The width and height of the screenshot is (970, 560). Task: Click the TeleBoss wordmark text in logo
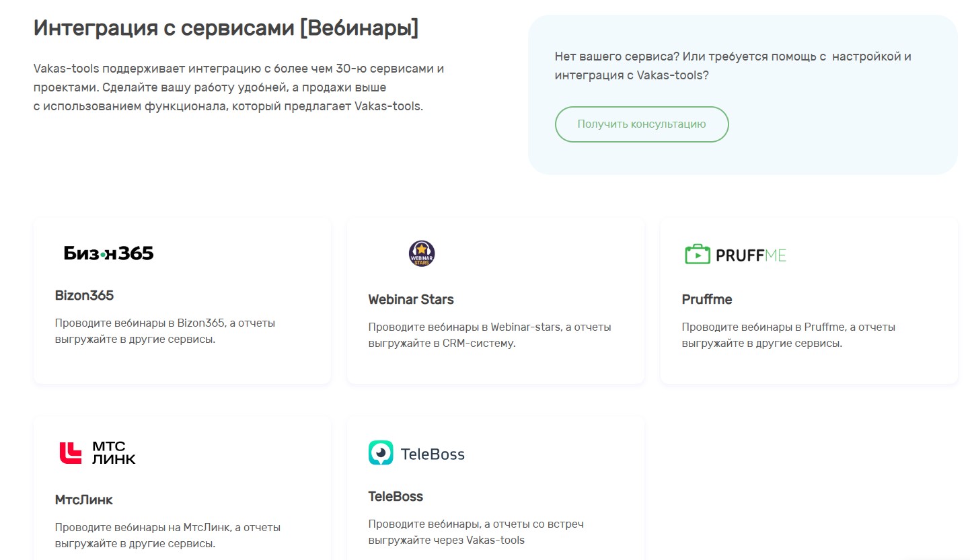point(433,454)
